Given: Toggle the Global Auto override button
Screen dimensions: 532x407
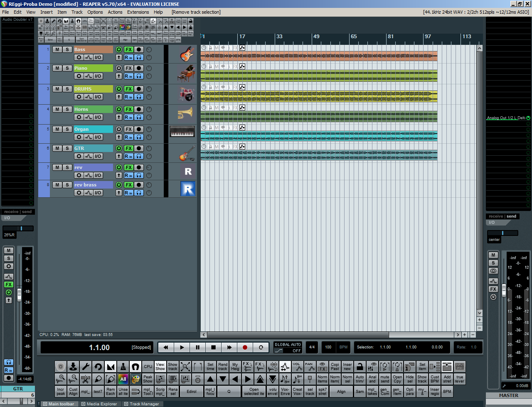Looking at the screenshot, I should coord(288,348).
